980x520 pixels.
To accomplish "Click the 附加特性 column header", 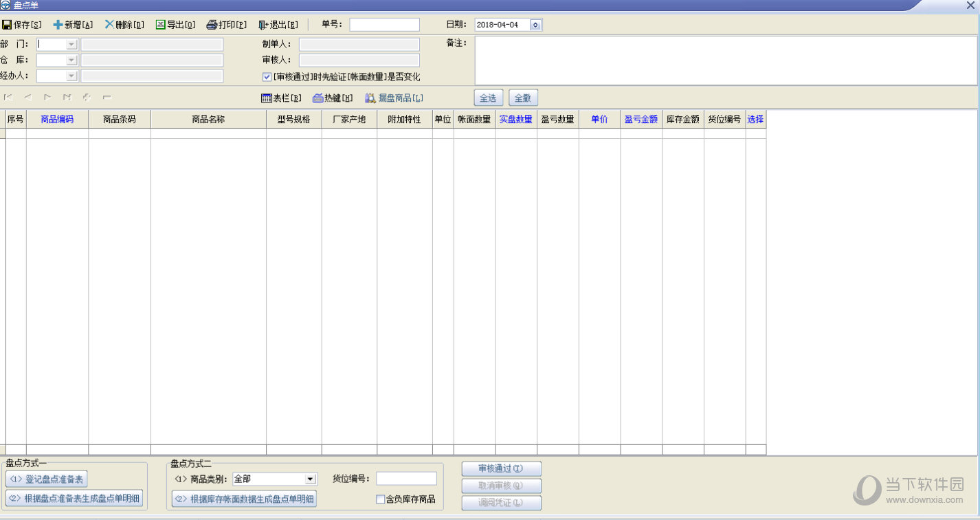I will [x=405, y=119].
